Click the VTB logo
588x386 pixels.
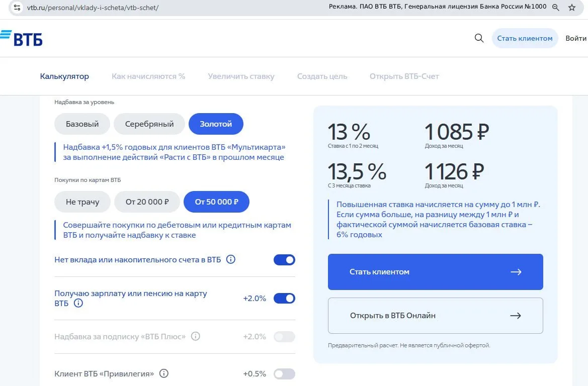tap(21, 38)
